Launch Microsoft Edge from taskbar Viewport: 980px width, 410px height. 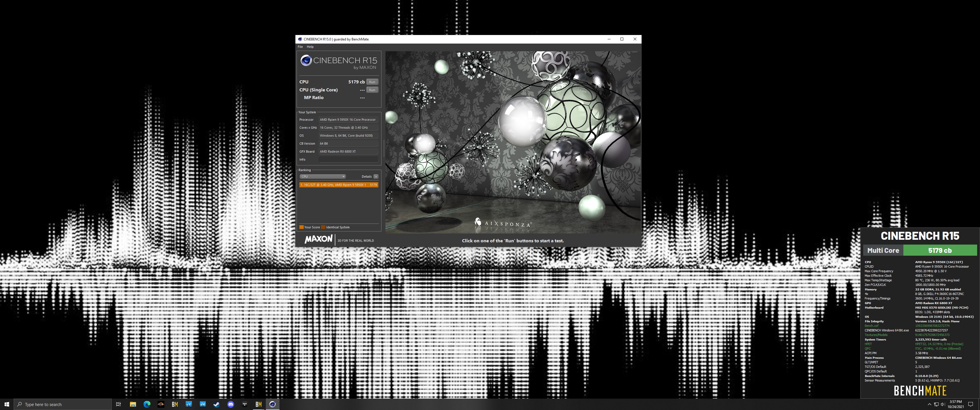pyautogui.click(x=147, y=404)
